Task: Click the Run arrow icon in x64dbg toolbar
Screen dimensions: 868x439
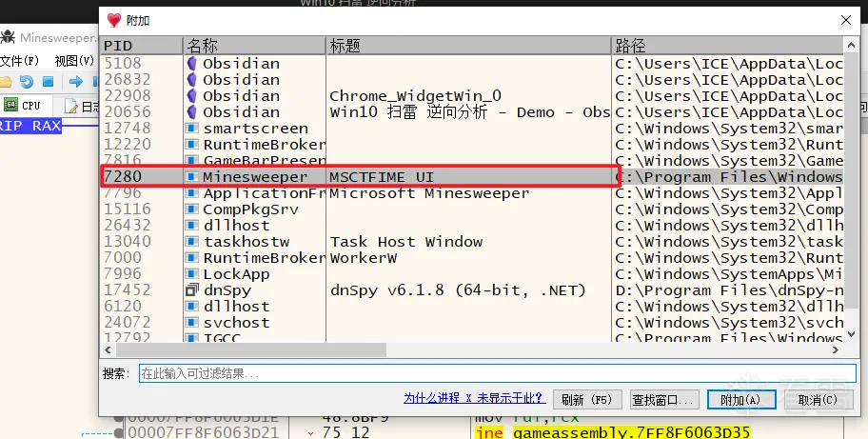Action: (76, 82)
